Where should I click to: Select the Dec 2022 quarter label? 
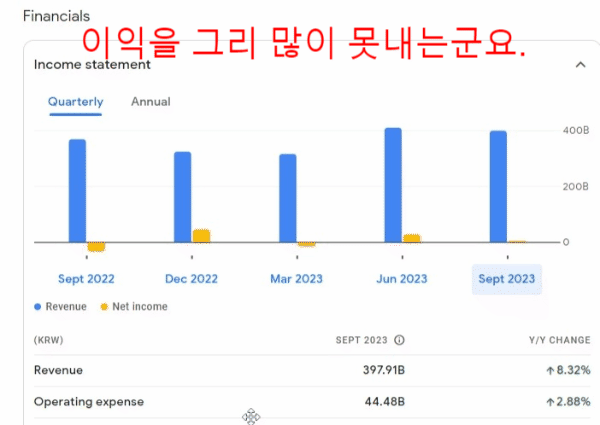coord(191,279)
